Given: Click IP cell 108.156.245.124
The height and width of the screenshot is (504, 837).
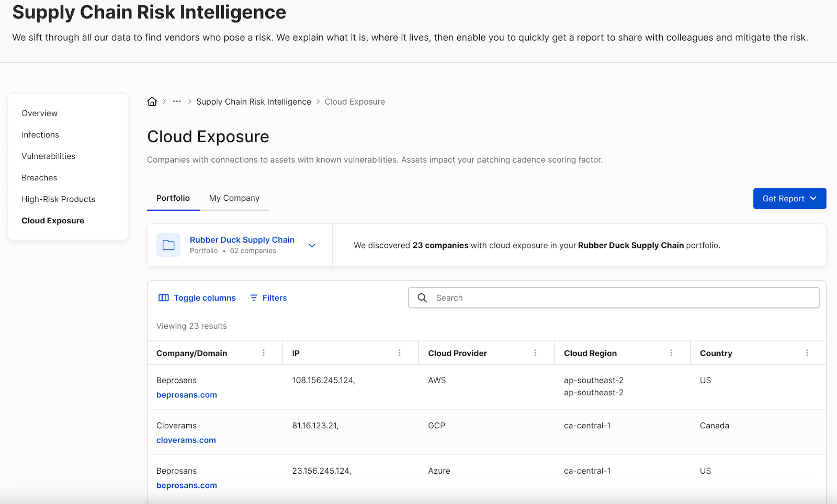Looking at the screenshot, I should point(324,381).
